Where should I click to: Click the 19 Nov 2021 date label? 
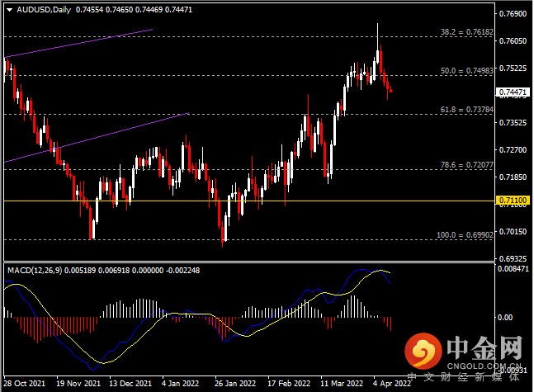(78, 384)
